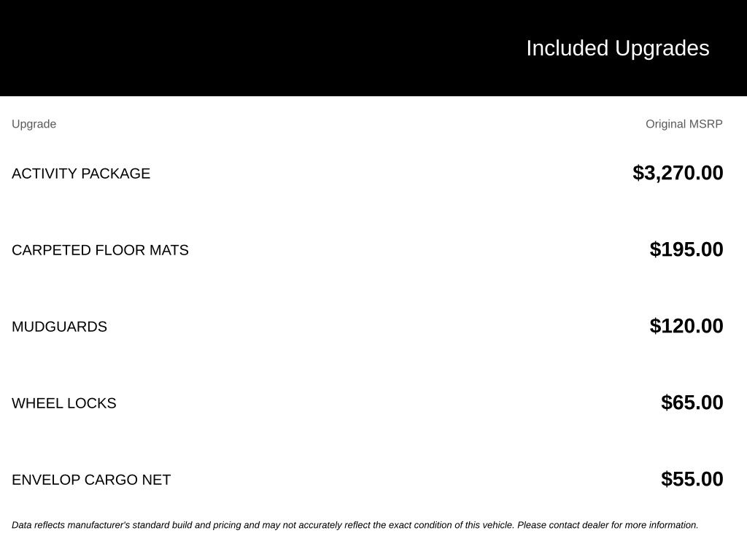Select the Upgrade column header
The image size is (747, 560).
click(x=34, y=124)
